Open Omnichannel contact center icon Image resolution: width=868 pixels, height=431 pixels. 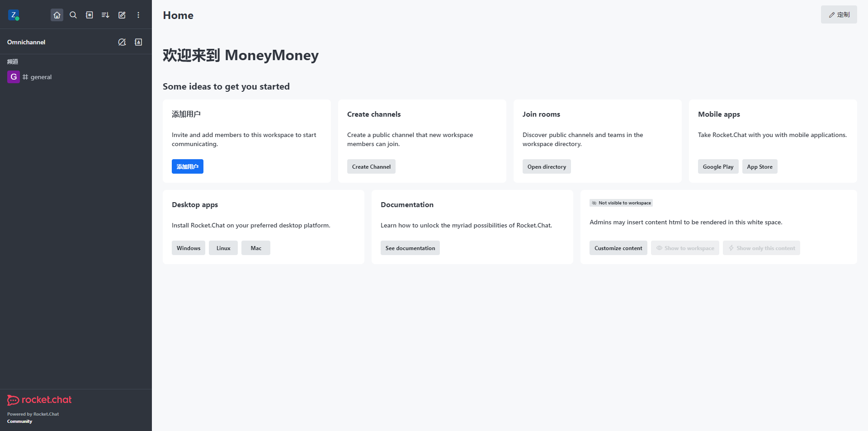pyautogui.click(x=138, y=42)
